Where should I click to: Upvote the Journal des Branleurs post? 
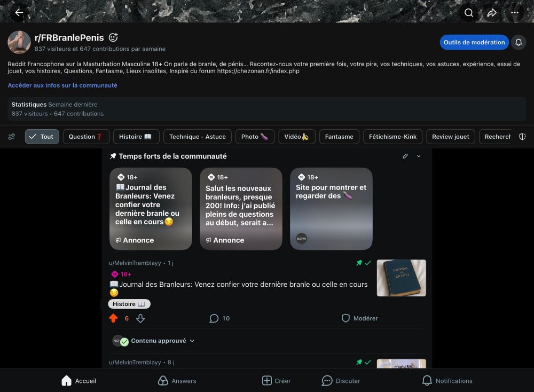(x=113, y=318)
